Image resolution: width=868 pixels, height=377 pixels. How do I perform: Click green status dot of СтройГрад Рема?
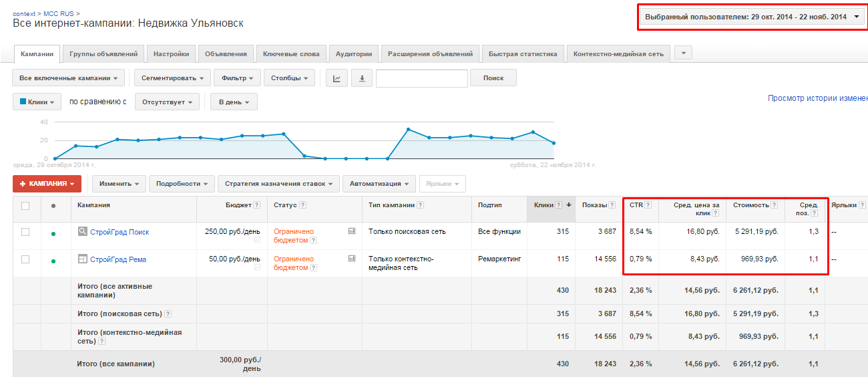click(53, 261)
